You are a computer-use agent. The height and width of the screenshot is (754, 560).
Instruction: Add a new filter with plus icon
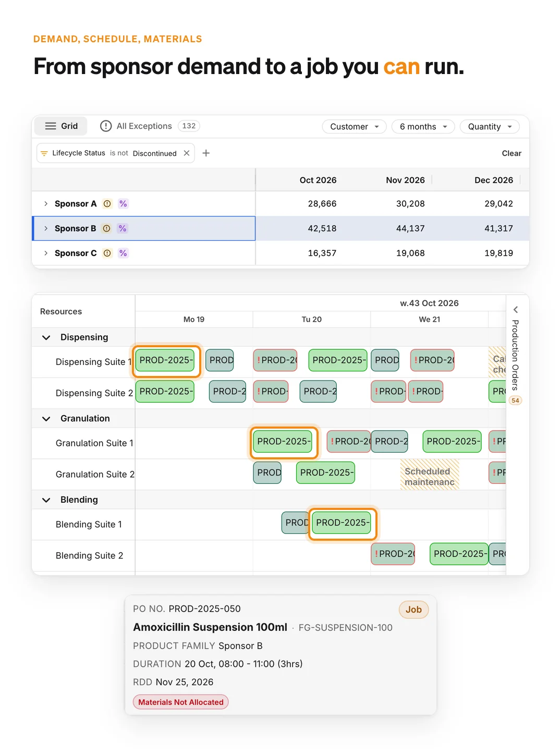[x=206, y=153]
